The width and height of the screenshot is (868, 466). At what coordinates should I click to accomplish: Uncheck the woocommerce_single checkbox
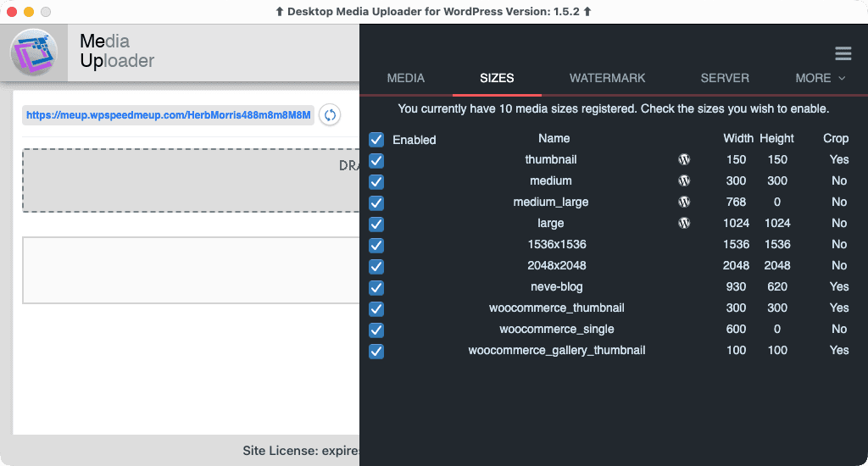376,330
